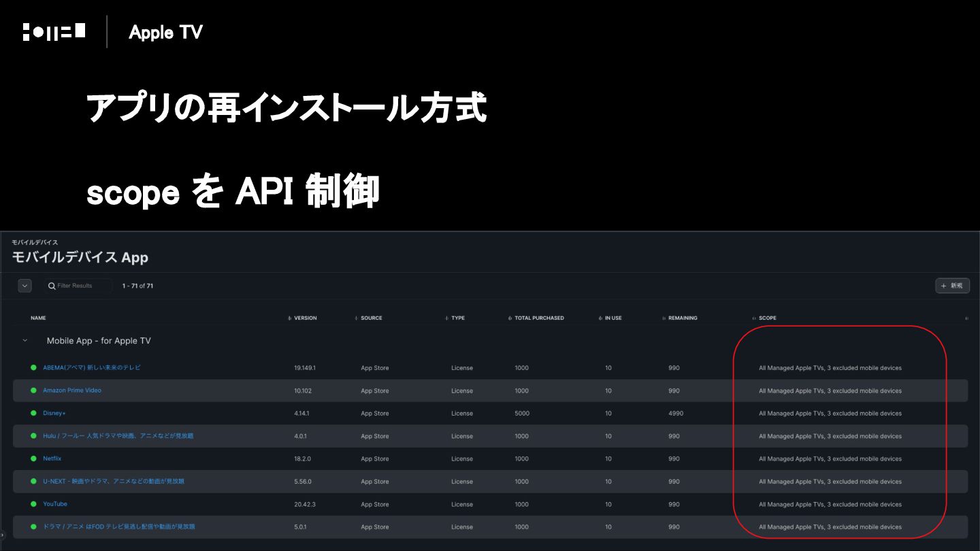The width and height of the screenshot is (980, 551).
Task: Open the Netflix app link
Action: [x=52, y=458]
